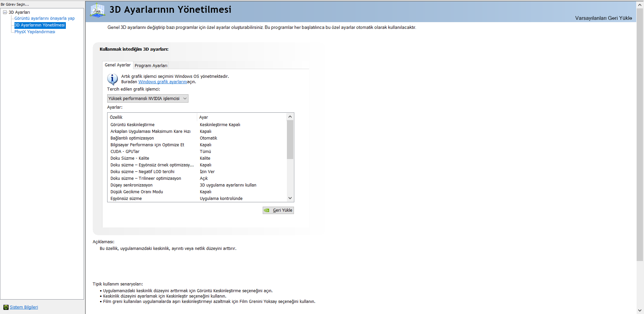Open PhysX Yapılandırması page

[35, 32]
